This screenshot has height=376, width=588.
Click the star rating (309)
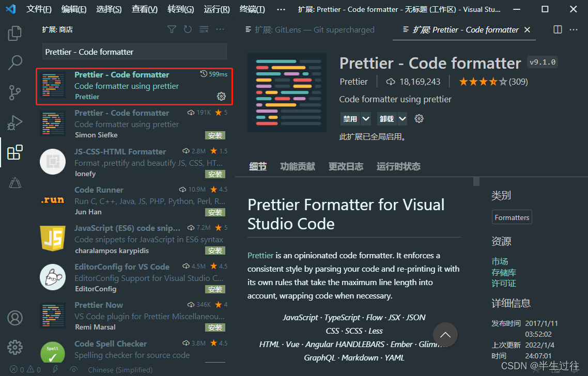493,82
